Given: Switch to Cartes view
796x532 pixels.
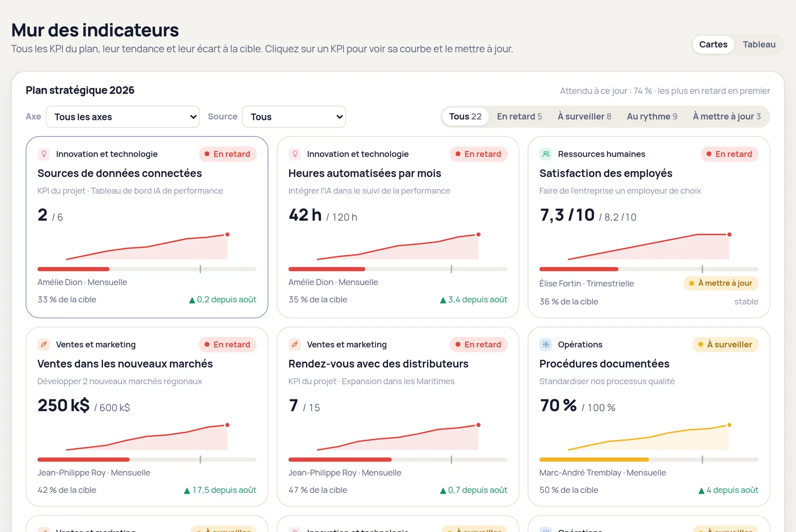Looking at the screenshot, I should [x=713, y=44].
